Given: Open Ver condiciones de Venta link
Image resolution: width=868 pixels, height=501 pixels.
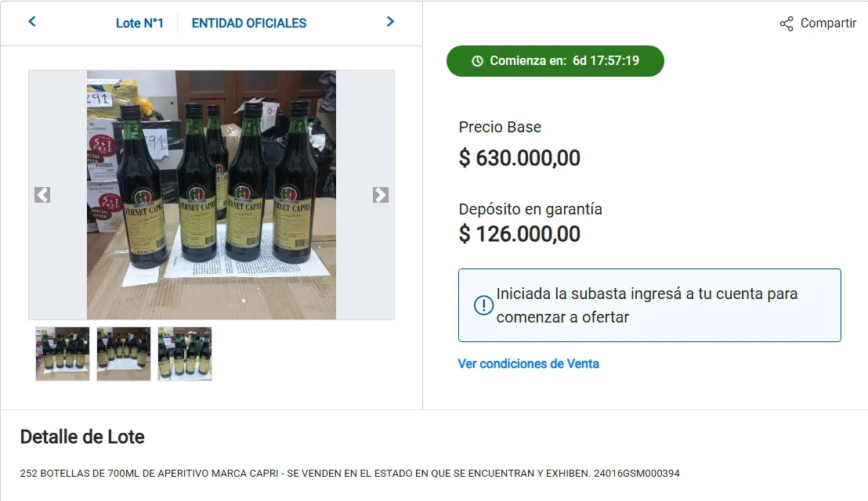Looking at the screenshot, I should pyautogui.click(x=528, y=364).
